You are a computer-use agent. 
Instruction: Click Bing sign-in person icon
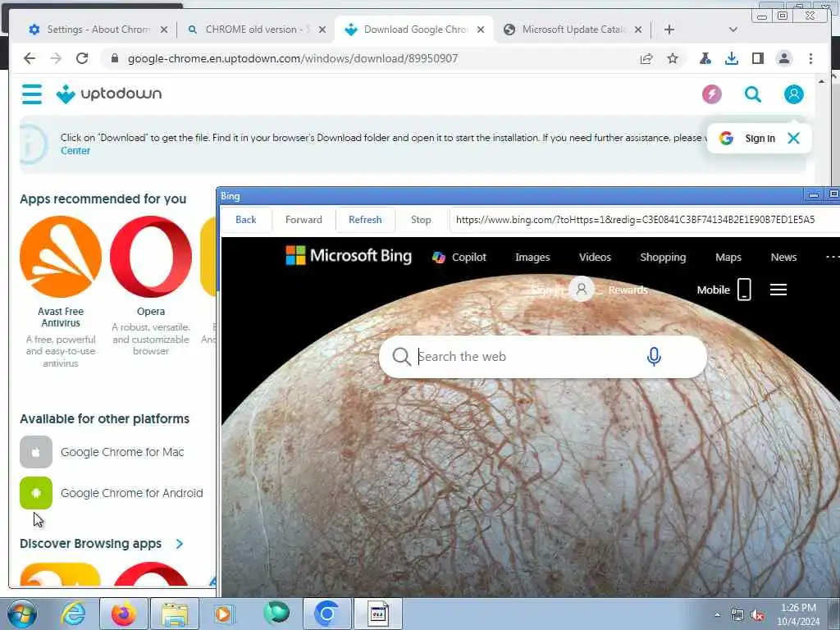coord(582,290)
